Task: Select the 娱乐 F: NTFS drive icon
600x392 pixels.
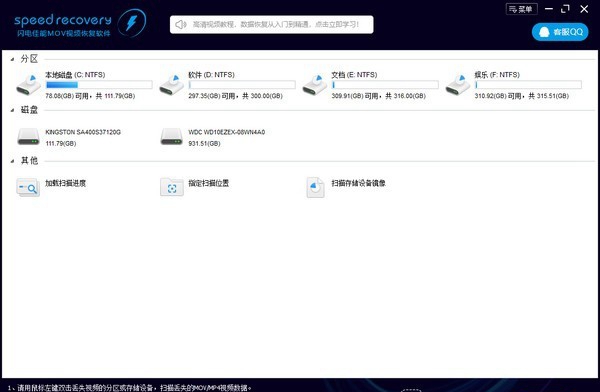Action: [x=458, y=85]
